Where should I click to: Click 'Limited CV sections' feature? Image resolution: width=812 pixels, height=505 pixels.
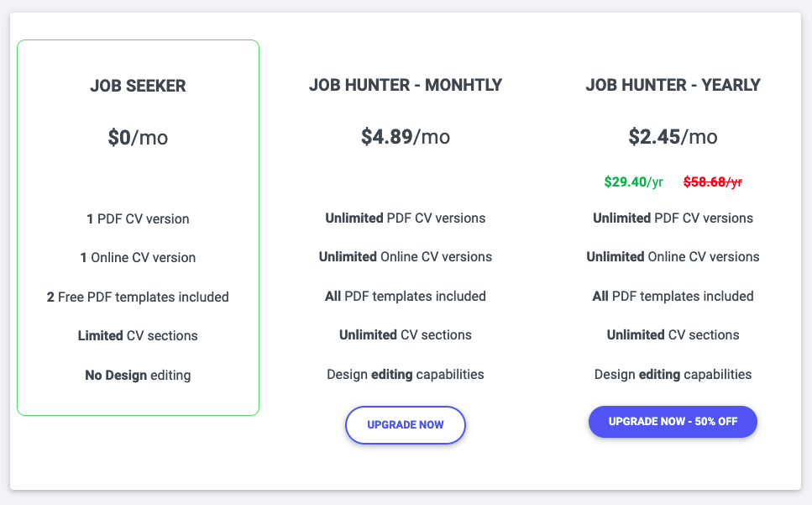click(138, 335)
